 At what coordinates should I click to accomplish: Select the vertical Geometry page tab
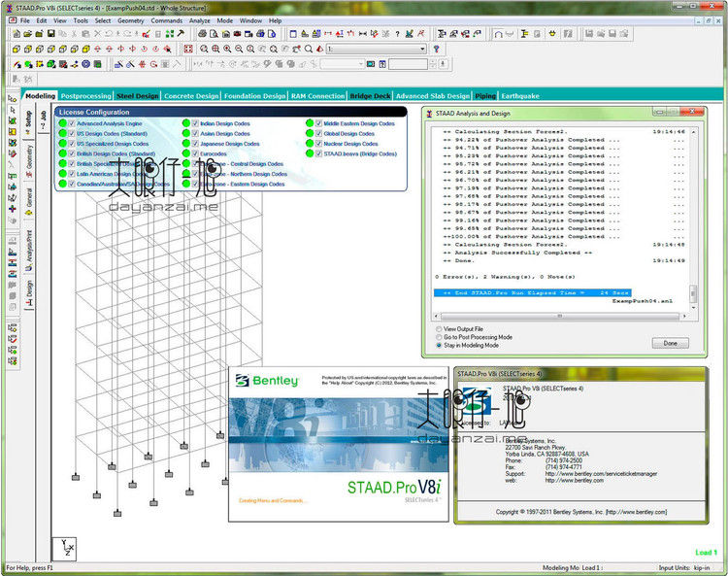(29, 160)
